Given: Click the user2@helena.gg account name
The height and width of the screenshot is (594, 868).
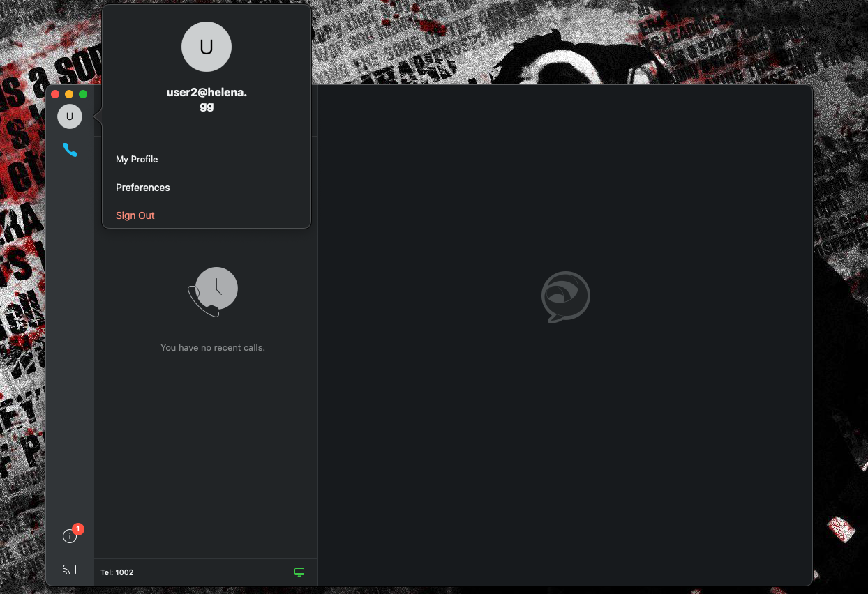Looking at the screenshot, I should pos(207,99).
